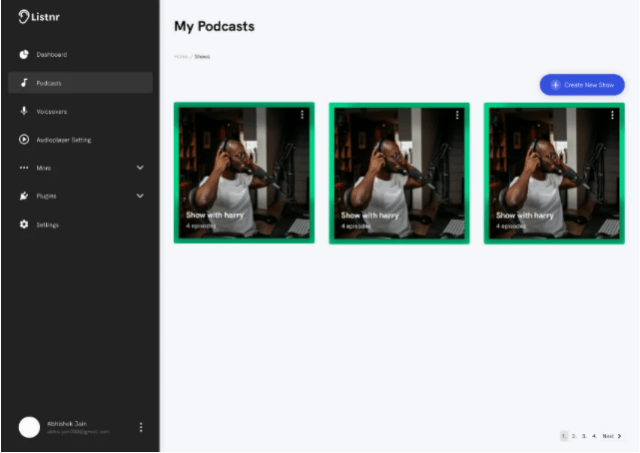This screenshot has width=640, height=453.
Task: Click the Home breadcrumb link
Action: coord(180,57)
